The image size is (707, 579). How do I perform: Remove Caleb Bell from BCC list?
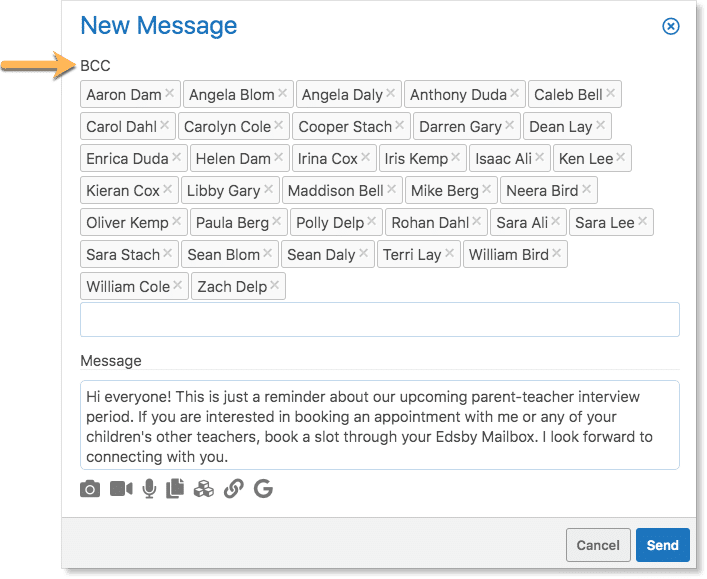pyautogui.click(x=611, y=93)
